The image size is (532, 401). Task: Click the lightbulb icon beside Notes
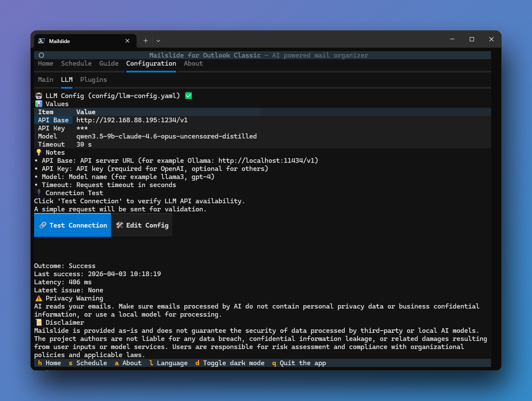pyautogui.click(x=39, y=153)
